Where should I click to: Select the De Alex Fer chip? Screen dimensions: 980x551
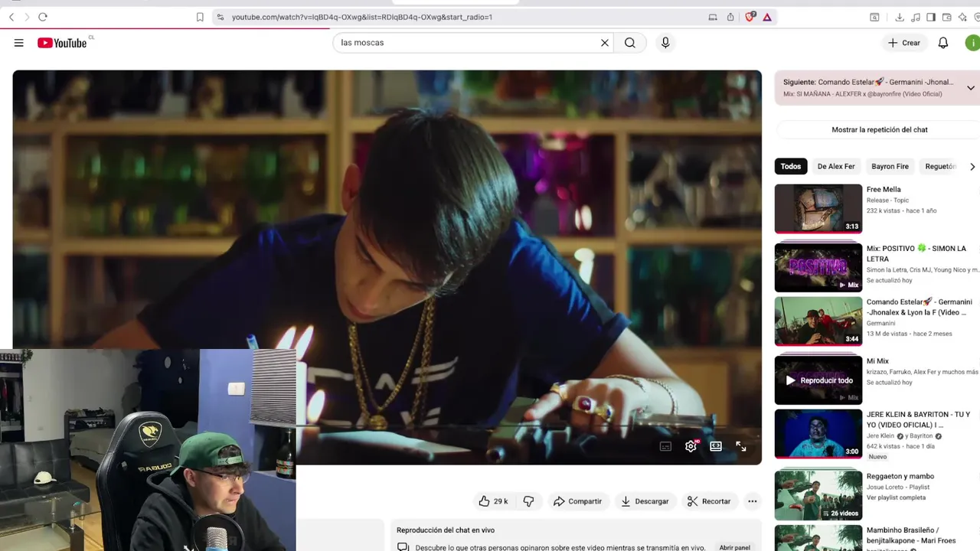[836, 167]
